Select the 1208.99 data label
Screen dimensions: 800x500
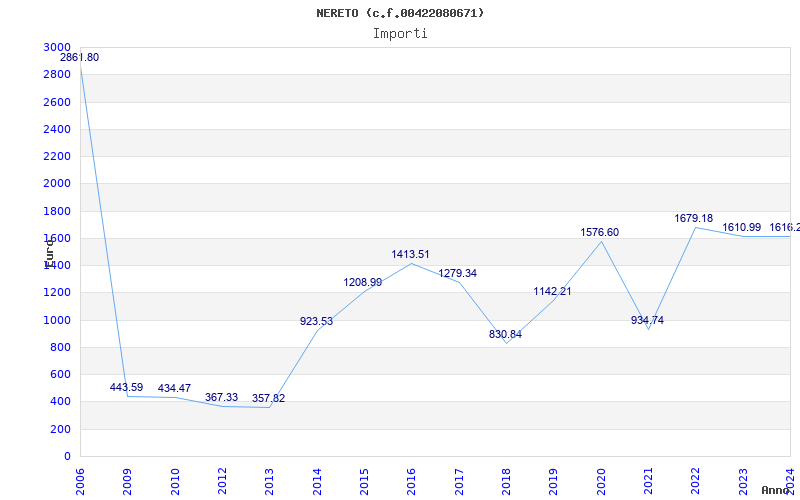pos(363,283)
